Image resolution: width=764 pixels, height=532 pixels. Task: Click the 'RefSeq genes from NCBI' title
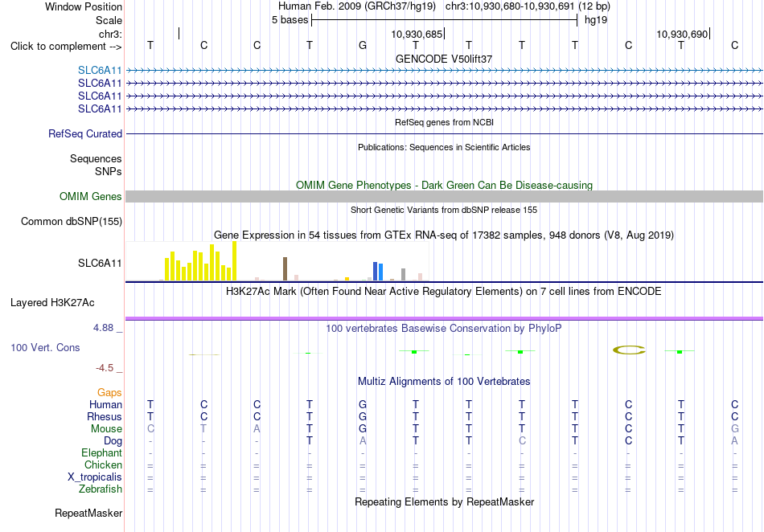[444, 122]
